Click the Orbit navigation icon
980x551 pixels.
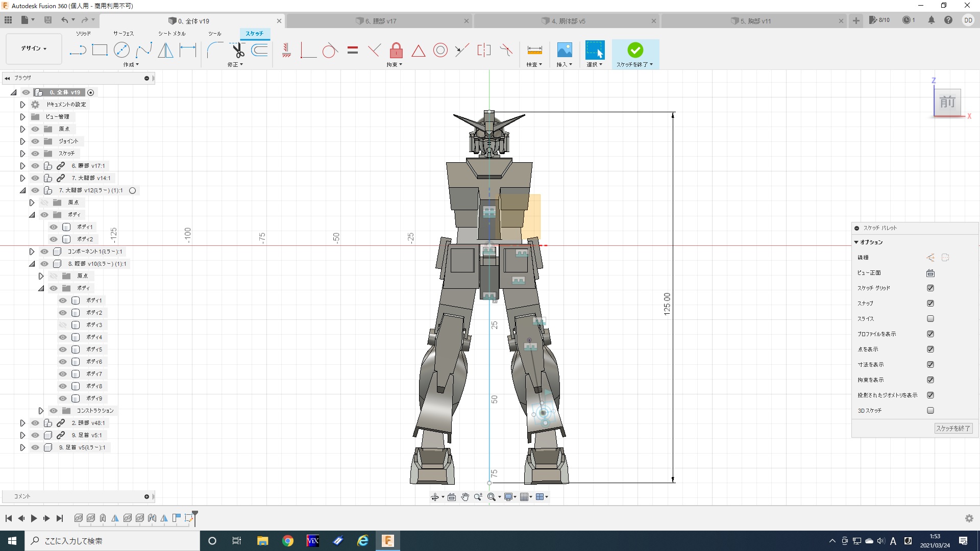click(434, 497)
